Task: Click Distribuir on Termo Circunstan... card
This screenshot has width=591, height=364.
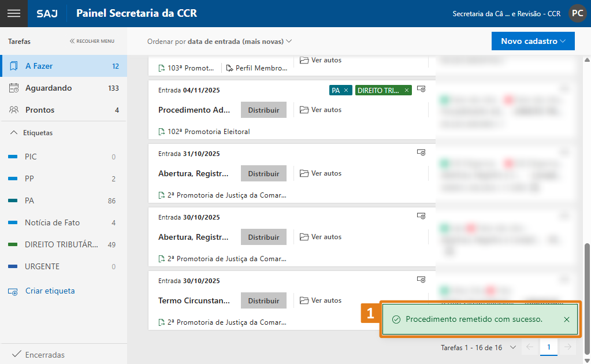Action: click(263, 300)
